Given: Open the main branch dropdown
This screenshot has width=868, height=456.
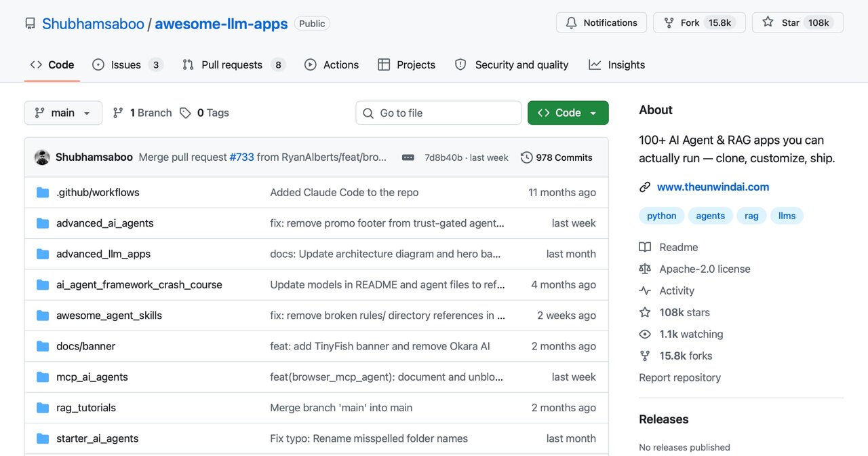Looking at the screenshot, I should tap(63, 113).
